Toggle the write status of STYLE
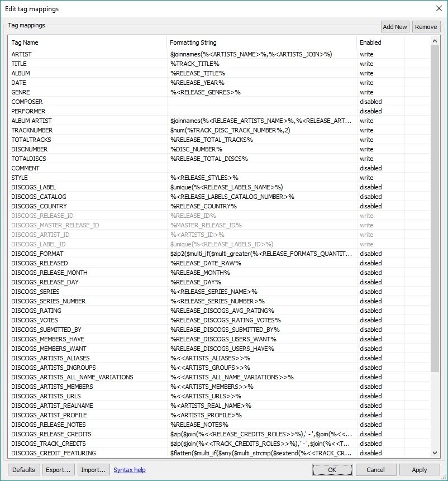448x481 pixels. click(x=366, y=178)
